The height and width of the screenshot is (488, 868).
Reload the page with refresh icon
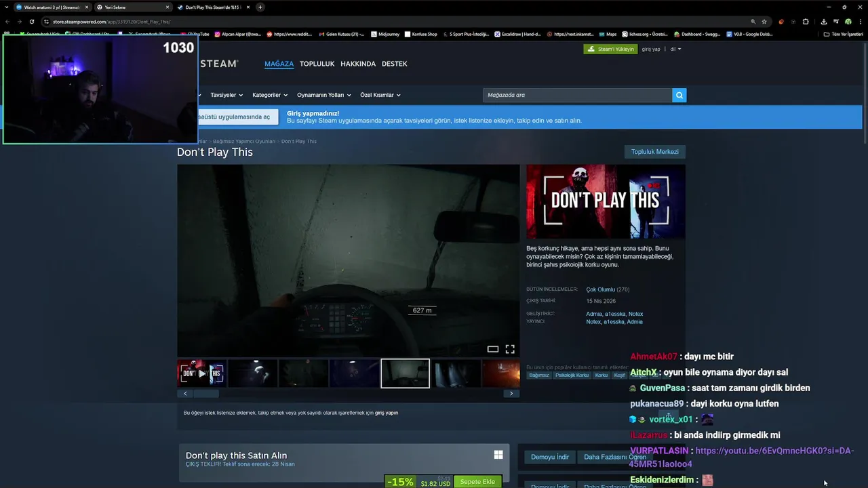[31, 22]
